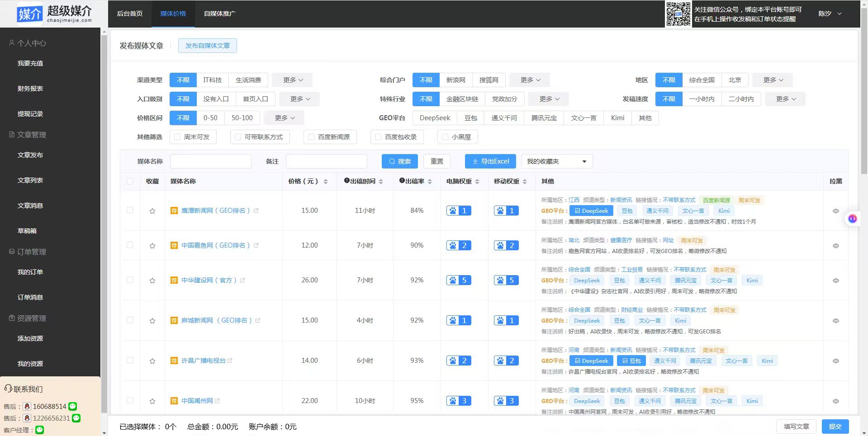
Task: Click QQ icon beside 160688514
Action: 27,407
